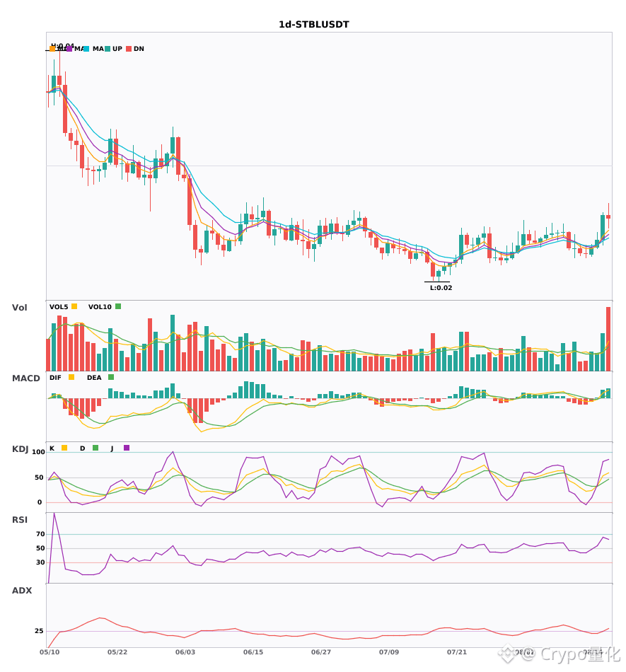
Task: Click the KDJ panel label
Action: (20, 449)
